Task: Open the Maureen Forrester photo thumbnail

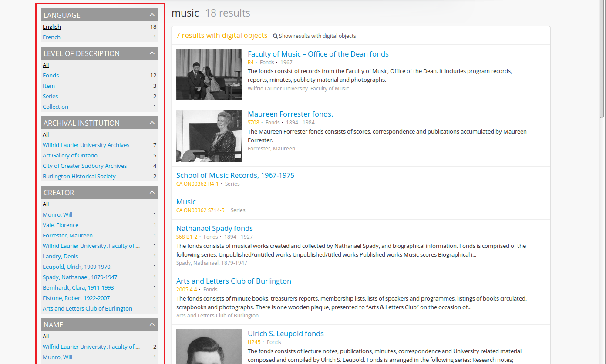Action: 209,136
